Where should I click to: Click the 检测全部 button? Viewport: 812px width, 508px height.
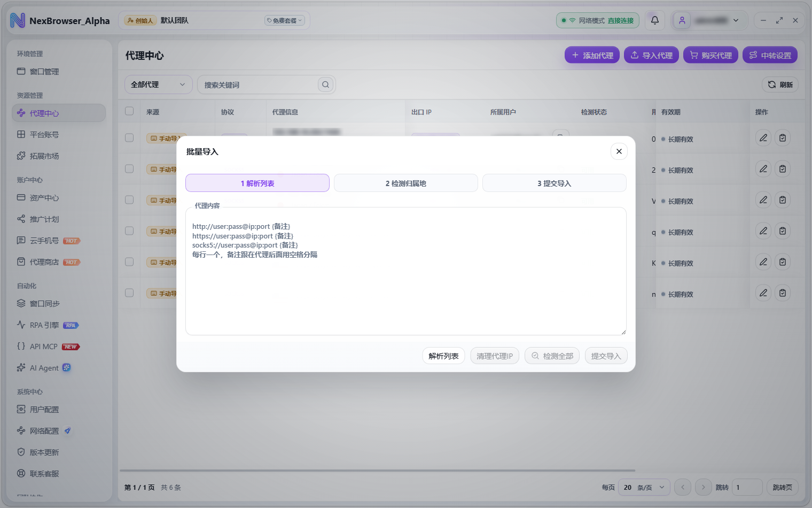tap(552, 356)
